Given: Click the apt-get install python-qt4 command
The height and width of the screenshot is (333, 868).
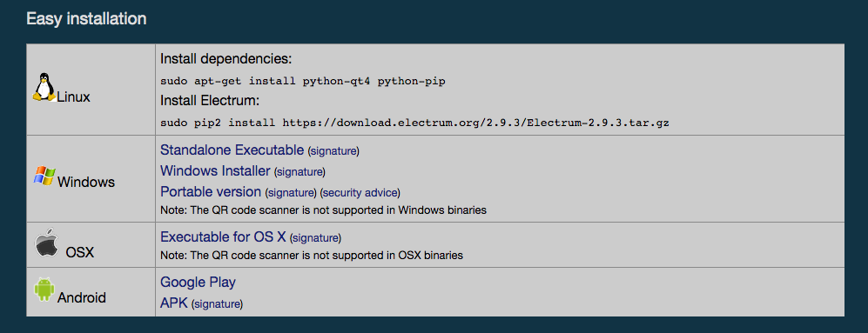Looking at the screenshot, I should (303, 82).
